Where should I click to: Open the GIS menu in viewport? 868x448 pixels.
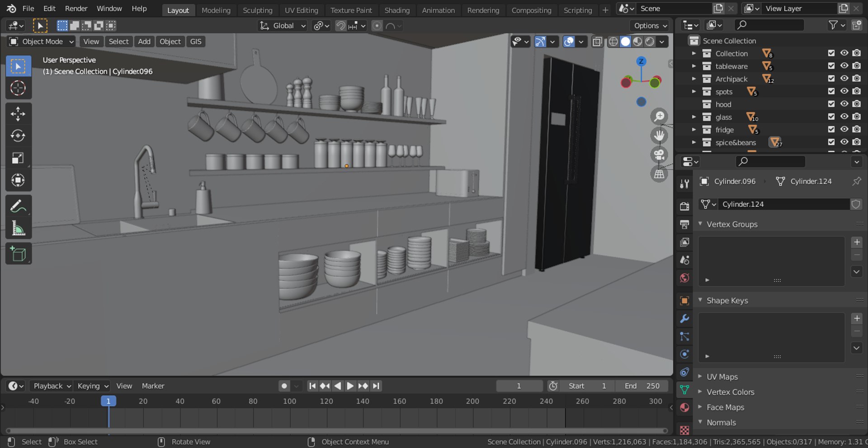tap(196, 42)
